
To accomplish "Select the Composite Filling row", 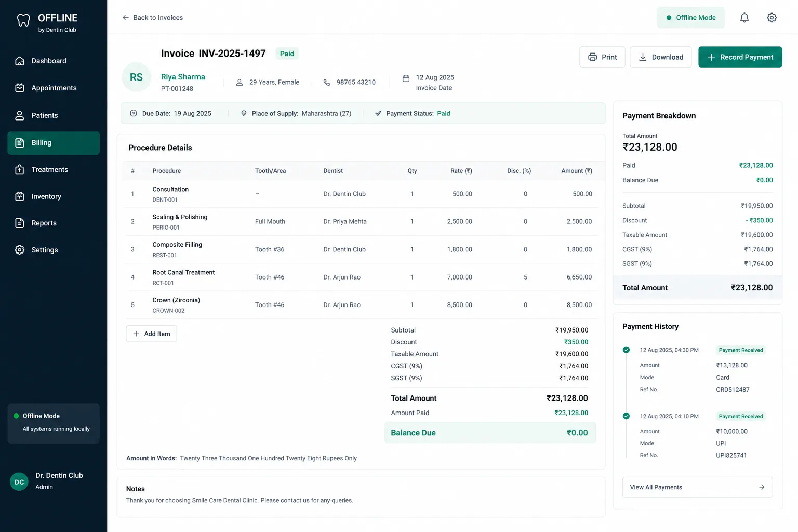I will [362, 249].
